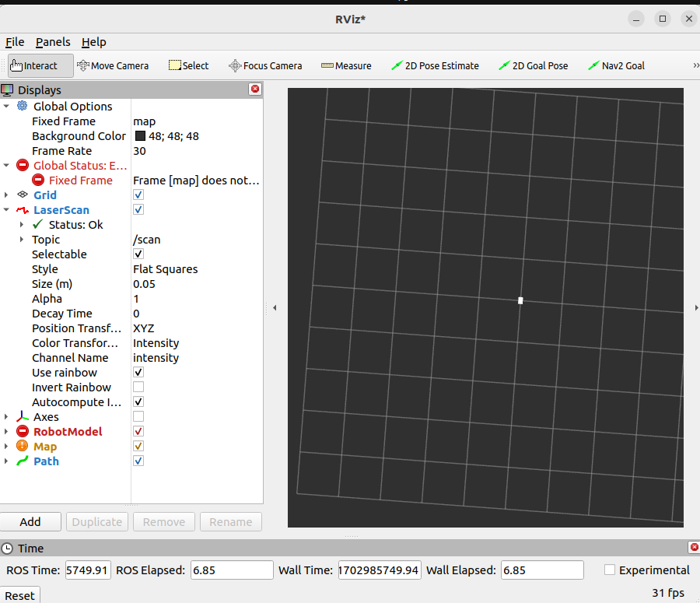700x603 pixels.
Task: Open the Panels menu
Action: [53, 42]
